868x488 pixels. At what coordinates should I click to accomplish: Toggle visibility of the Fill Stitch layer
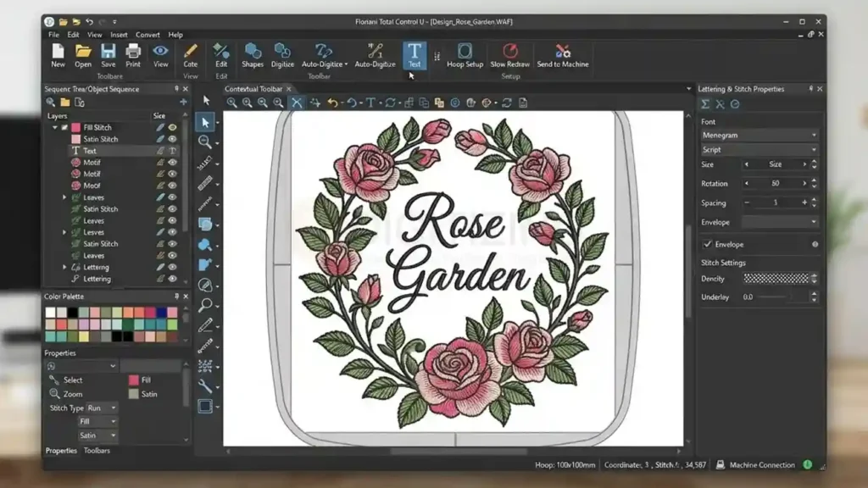173,127
